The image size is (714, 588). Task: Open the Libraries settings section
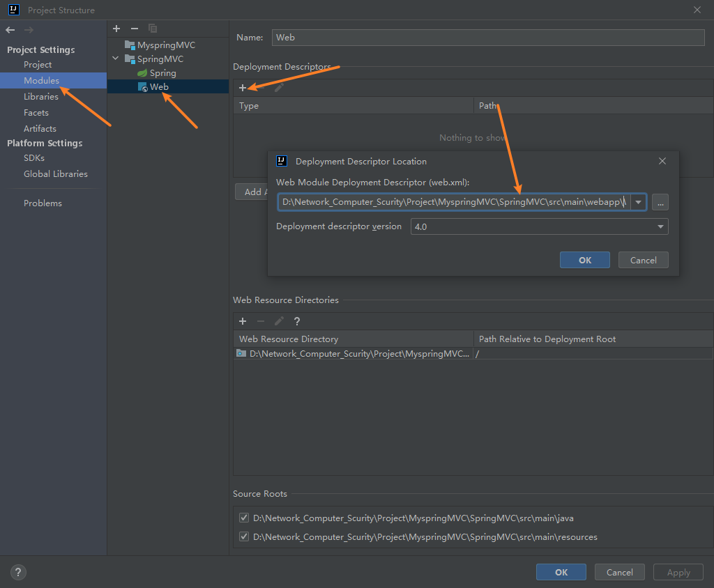pos(41,96)
